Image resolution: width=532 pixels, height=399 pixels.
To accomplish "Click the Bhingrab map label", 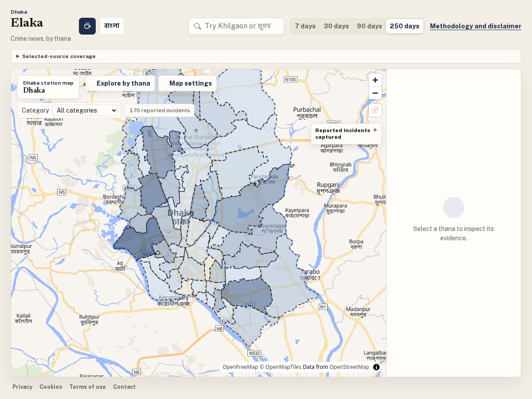I will point(340,167).
